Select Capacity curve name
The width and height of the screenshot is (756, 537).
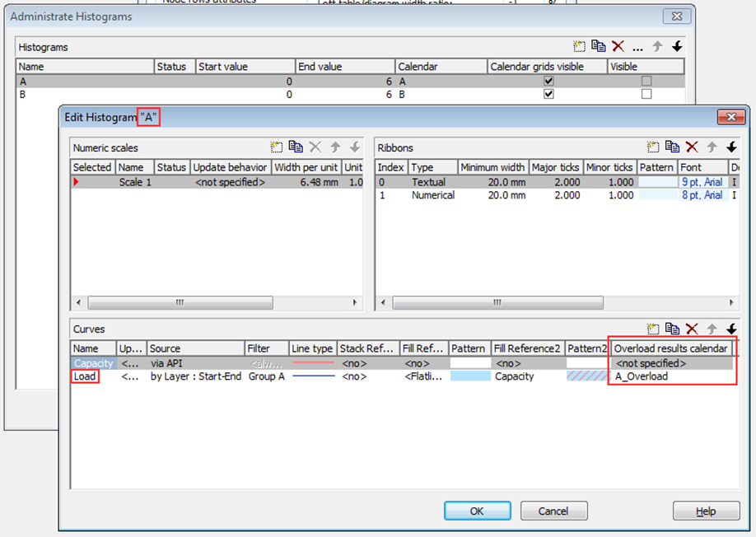pos(94,363)
